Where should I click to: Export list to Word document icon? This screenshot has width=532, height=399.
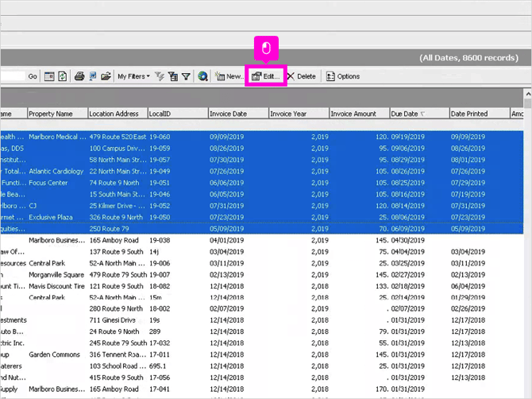(93, 76)
